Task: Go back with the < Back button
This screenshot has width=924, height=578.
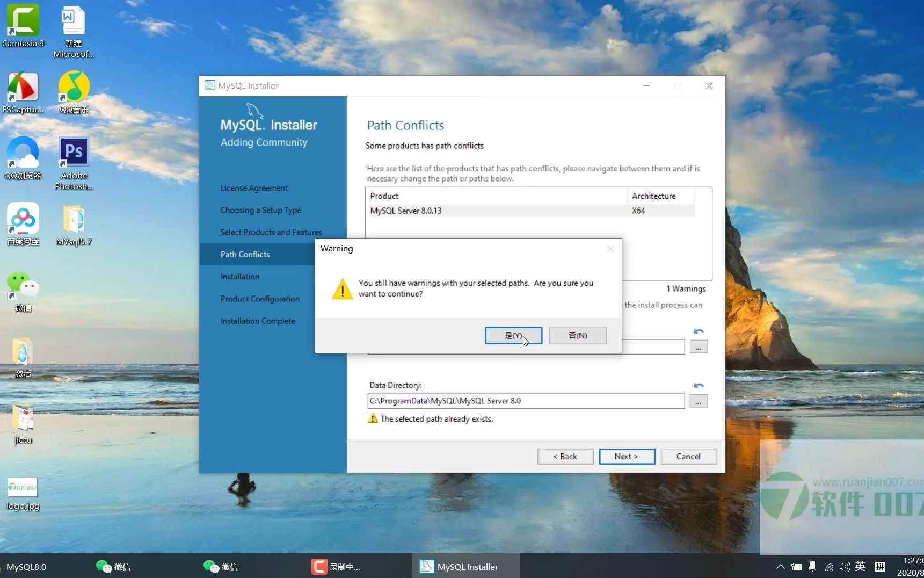Action: (565, 456)
